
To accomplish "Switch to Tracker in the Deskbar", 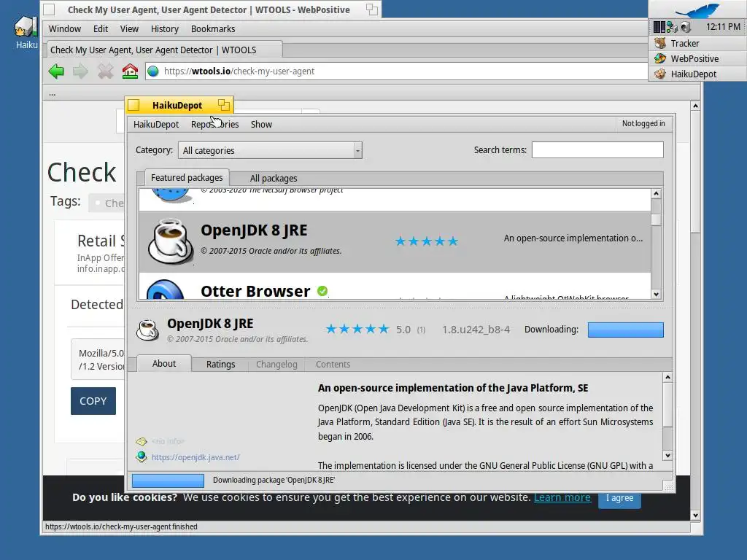I will point(698,43).
